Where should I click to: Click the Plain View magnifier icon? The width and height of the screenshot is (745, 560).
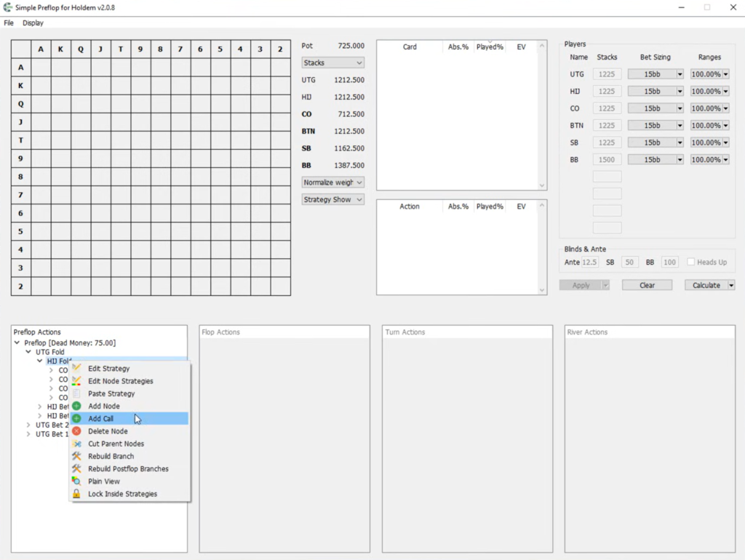point(76,481)
